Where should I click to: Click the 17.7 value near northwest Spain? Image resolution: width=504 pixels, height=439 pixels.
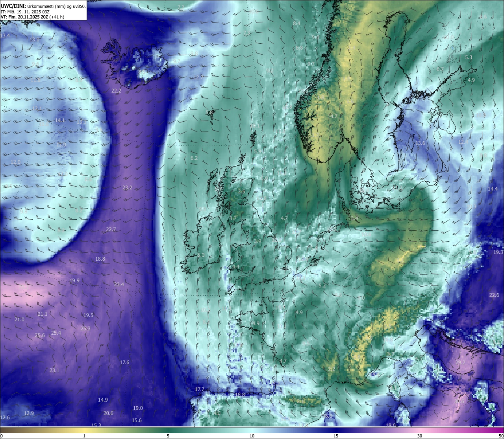click(x=200, y=389)
